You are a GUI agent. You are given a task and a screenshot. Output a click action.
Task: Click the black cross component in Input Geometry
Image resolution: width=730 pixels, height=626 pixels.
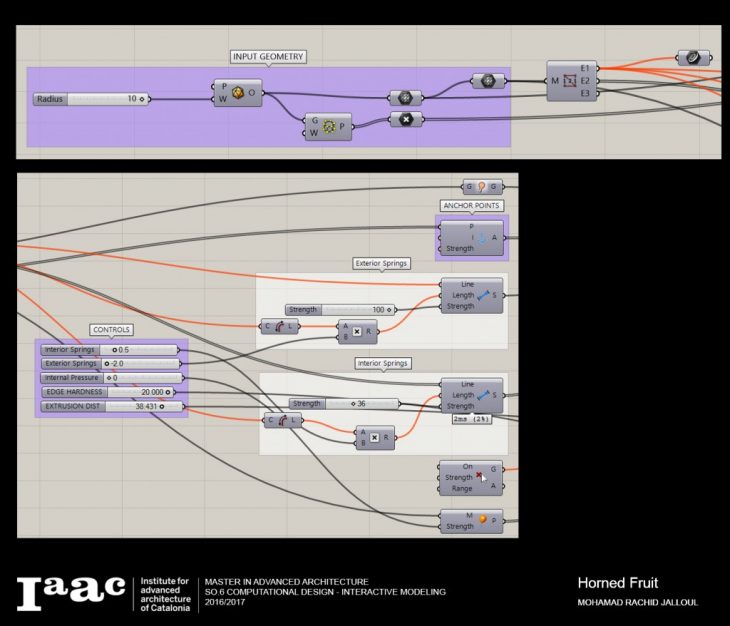coord(405,119)
